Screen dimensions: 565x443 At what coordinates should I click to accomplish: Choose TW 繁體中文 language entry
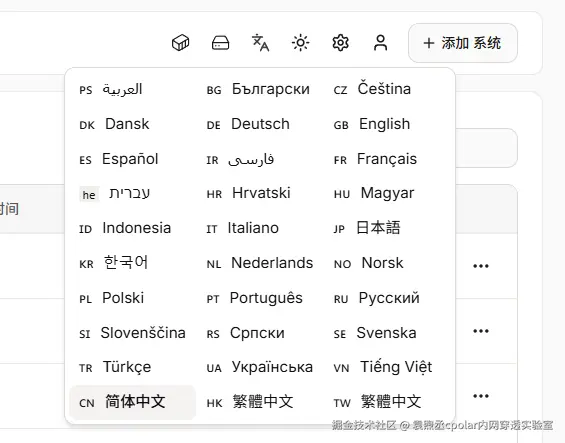click(389, 402)
